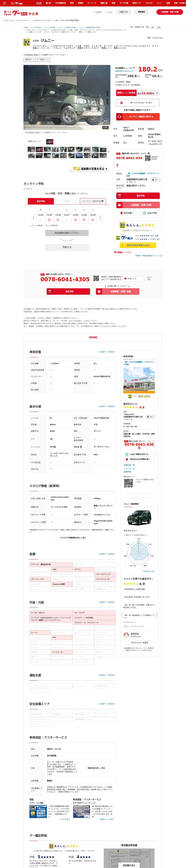Viewport: 186px width, 868px height.
Task: Open the カタログ menu in the top navigation
Action: coord(149,3)
